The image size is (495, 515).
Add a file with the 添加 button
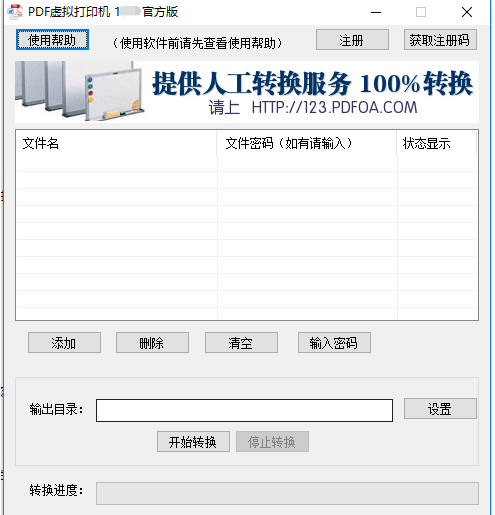point(64,342)
